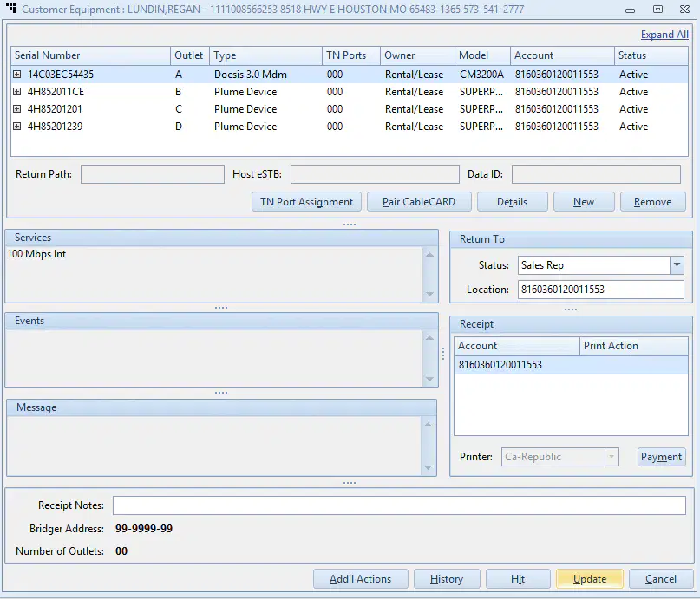Sort by TN Ports column header

[351, 55]
